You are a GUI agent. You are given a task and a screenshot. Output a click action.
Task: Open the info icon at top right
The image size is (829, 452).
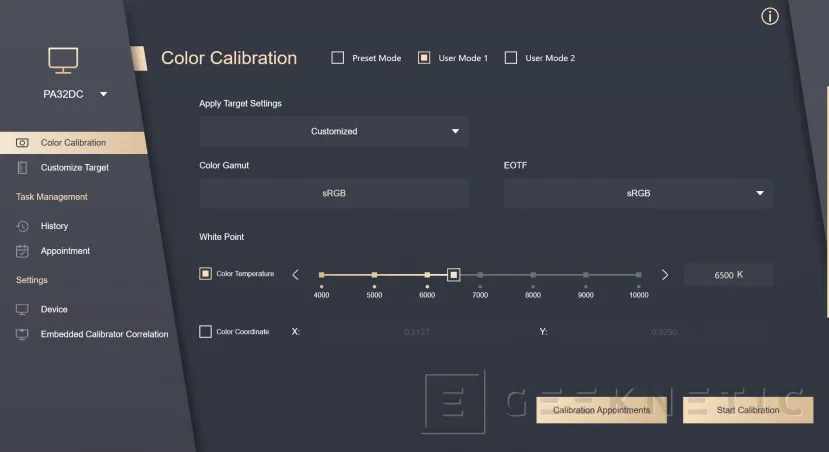click(x=769, y=16)
